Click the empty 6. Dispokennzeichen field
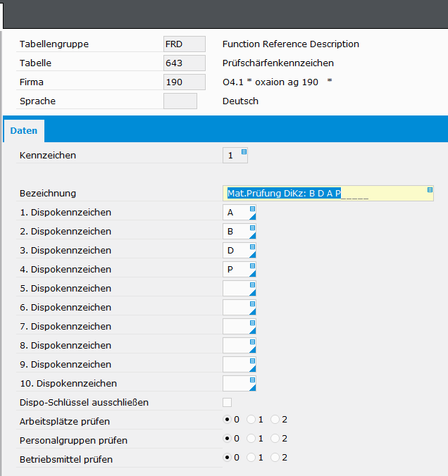 [x=239, y=308]
